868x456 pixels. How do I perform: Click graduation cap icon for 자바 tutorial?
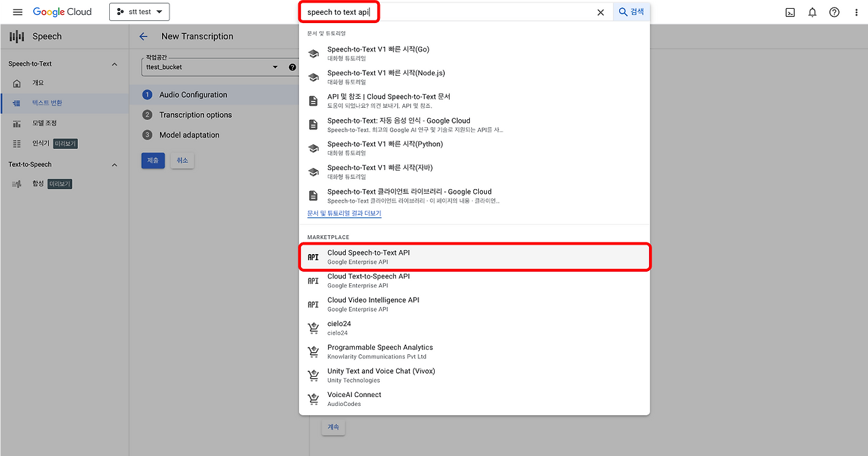point(313,172)
